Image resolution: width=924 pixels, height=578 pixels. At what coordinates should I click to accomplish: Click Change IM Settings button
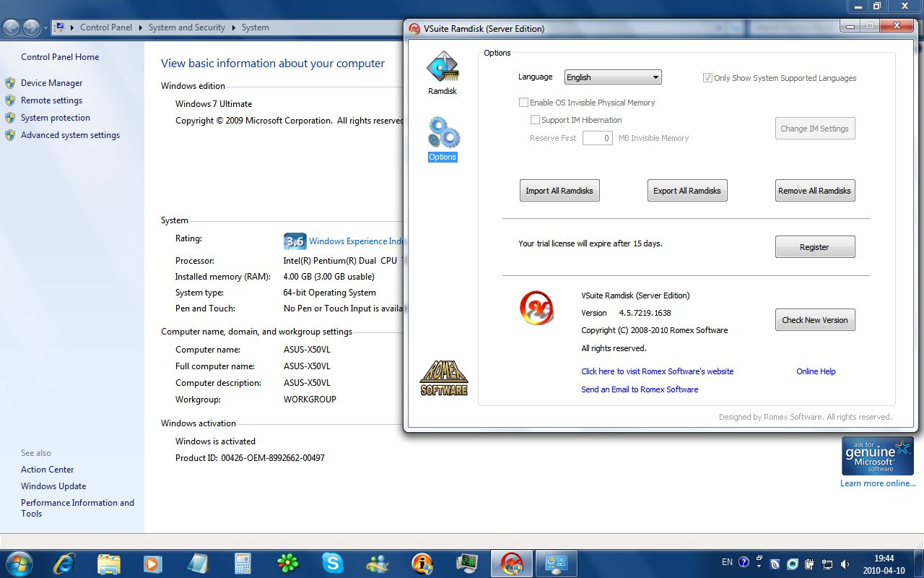click(815, 129)
